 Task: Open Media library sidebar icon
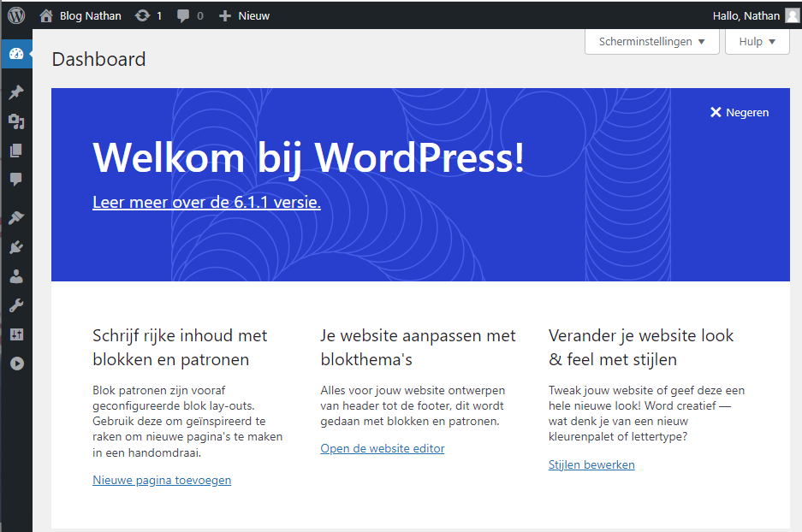pyautogui.click(x=16, y=121)
